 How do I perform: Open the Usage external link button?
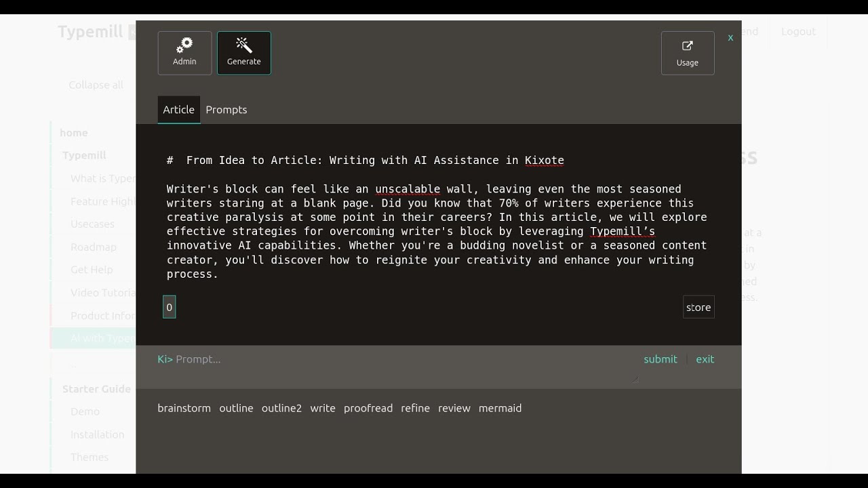click(688, 53)
